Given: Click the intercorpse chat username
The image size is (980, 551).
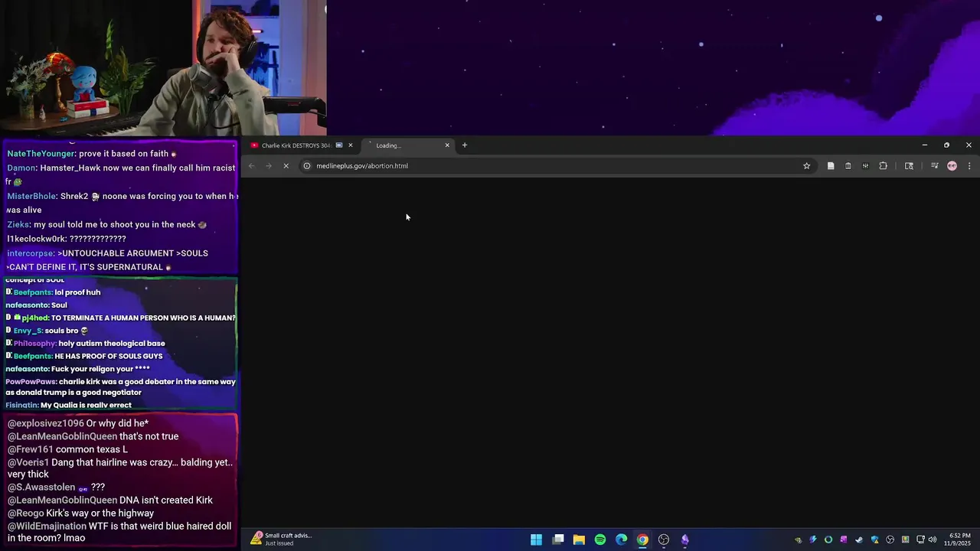Looking at the screenshot, I should [x=31, y=253].
